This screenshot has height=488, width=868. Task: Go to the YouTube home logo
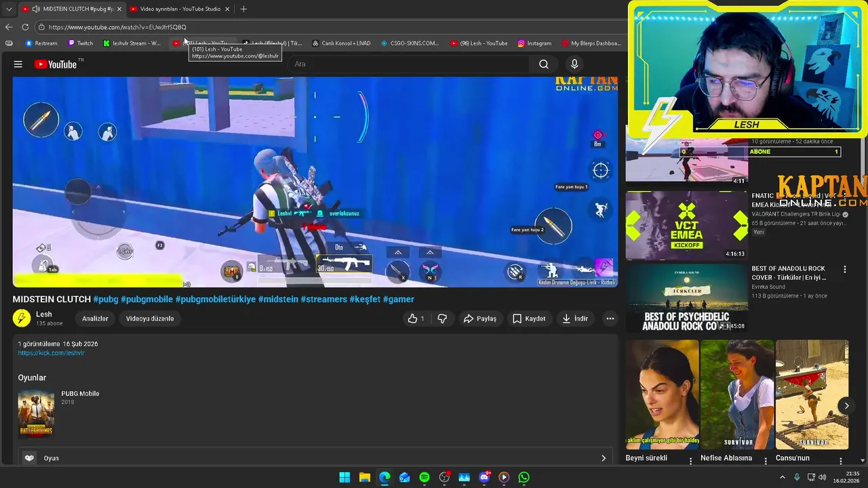point(56,64)
